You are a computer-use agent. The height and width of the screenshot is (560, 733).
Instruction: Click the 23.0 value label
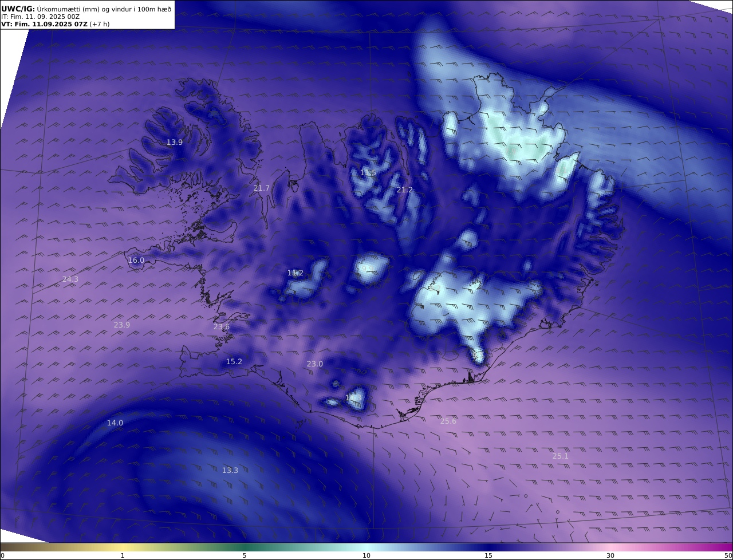pos(314,364)
